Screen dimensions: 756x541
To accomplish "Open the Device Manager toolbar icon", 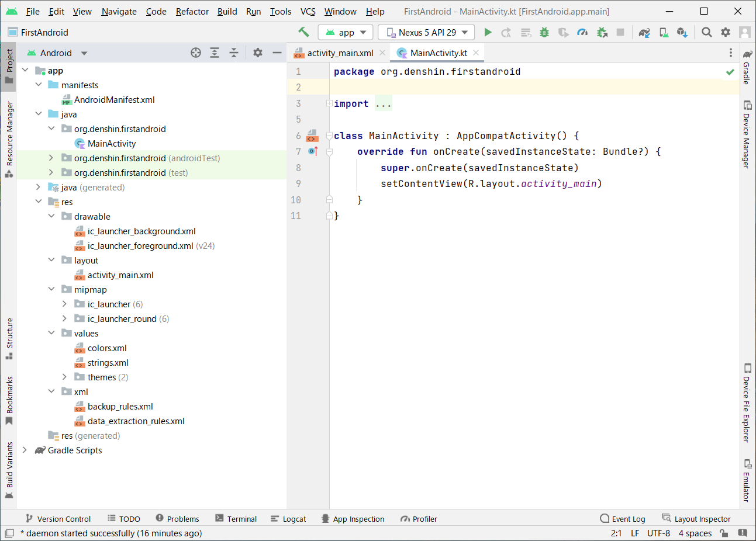I will click(x=664, y=32).
